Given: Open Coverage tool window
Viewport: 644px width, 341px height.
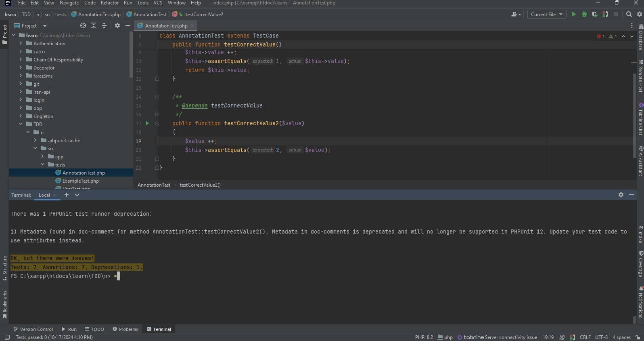Looking at the screenshot, I should [x=640, y=264].
